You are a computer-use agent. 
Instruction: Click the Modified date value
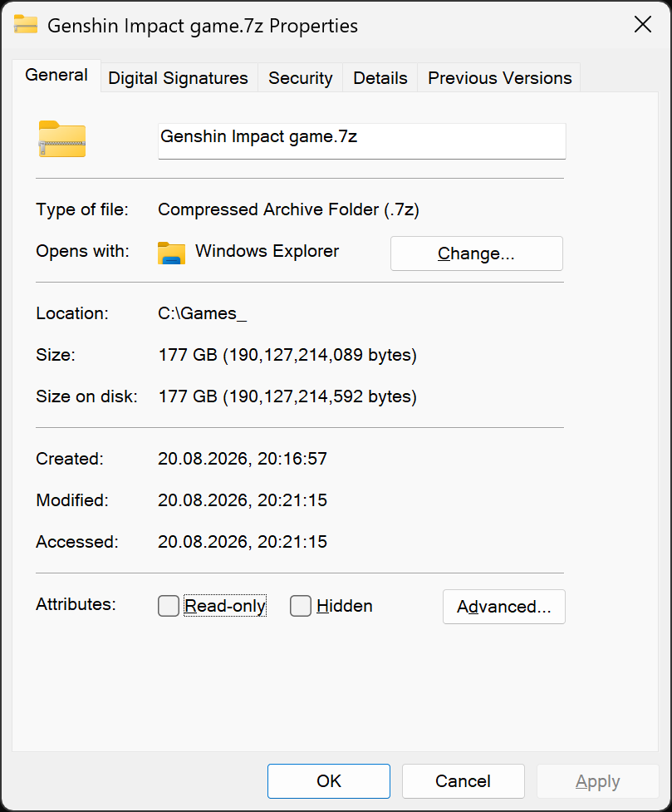point(243,500)
